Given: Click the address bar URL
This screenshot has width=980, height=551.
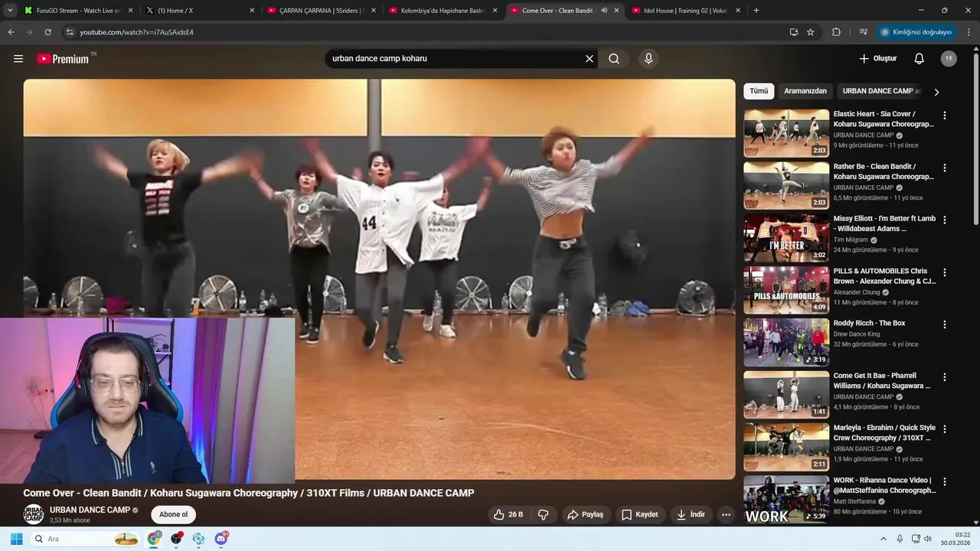Looking at the screenshot, I should 136,32.
